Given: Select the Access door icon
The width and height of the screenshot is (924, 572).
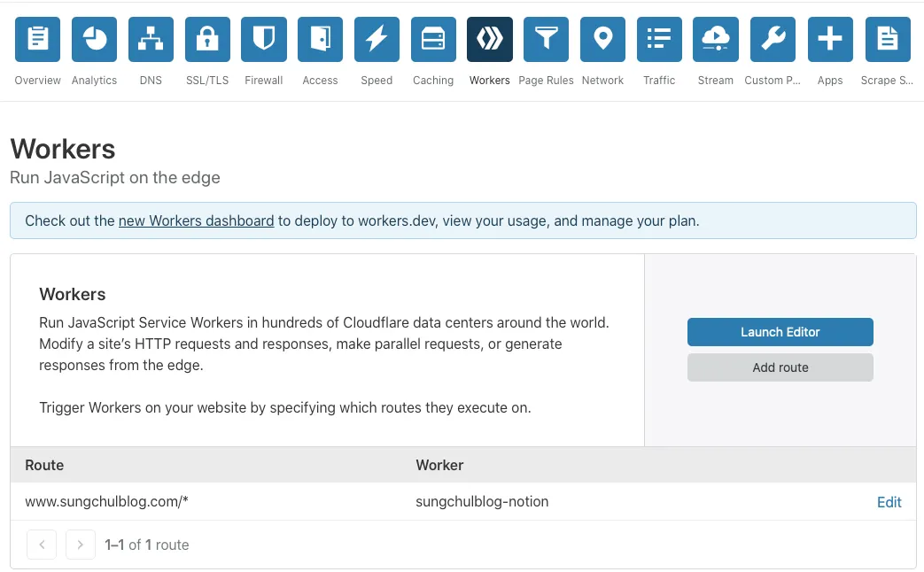Looking at the screenshot, I should tap(320, 40).
